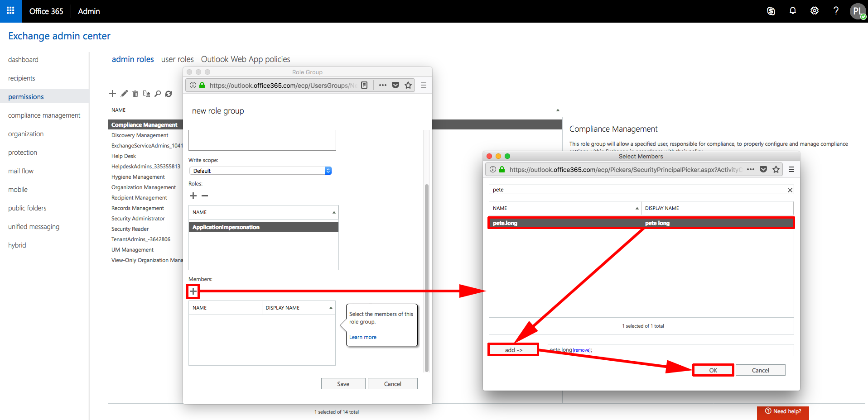The image size is (868, 420).
Task: Click the delete trash icon in admin roles toolbar
Action: point(135,94)
